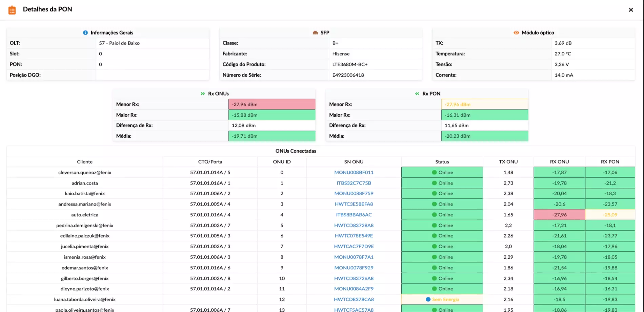Open ONU serial link MONU0084A2F9

(x=354, y=289)
